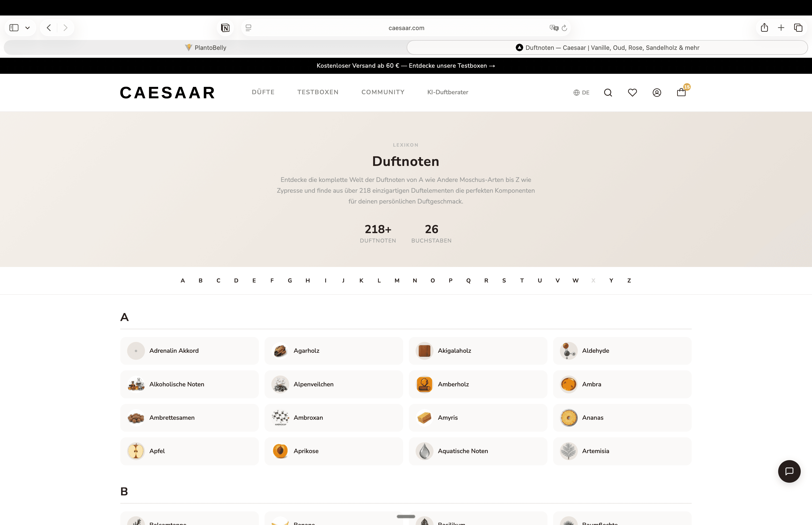Click the wishlist heart icon
The width and height of the screenshot is (812, 525).
click(x=632, y=92)
